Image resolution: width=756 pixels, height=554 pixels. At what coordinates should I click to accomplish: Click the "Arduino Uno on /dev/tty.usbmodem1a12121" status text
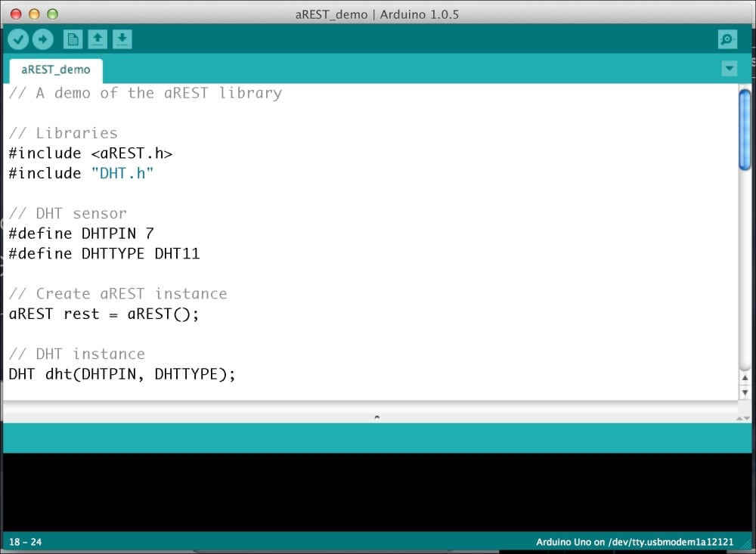coord(634,542)
